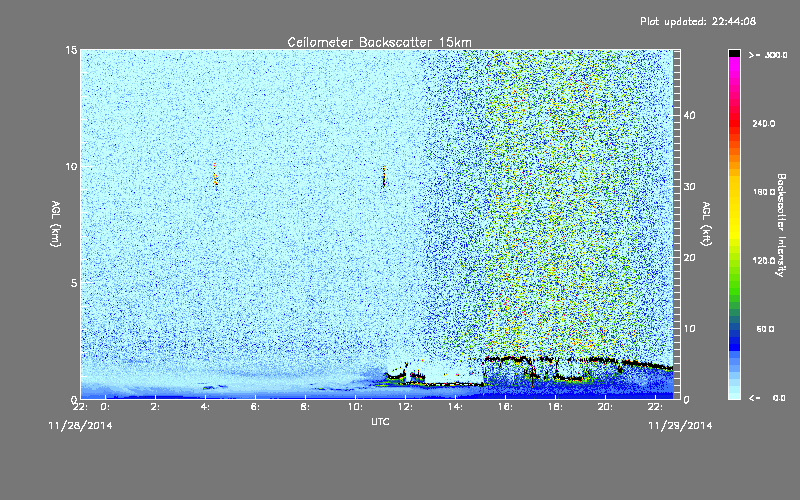Viewport: 800px width, 500px height.
Task: Click the '10' kft tick on right axis
Action: coord(689,329)
